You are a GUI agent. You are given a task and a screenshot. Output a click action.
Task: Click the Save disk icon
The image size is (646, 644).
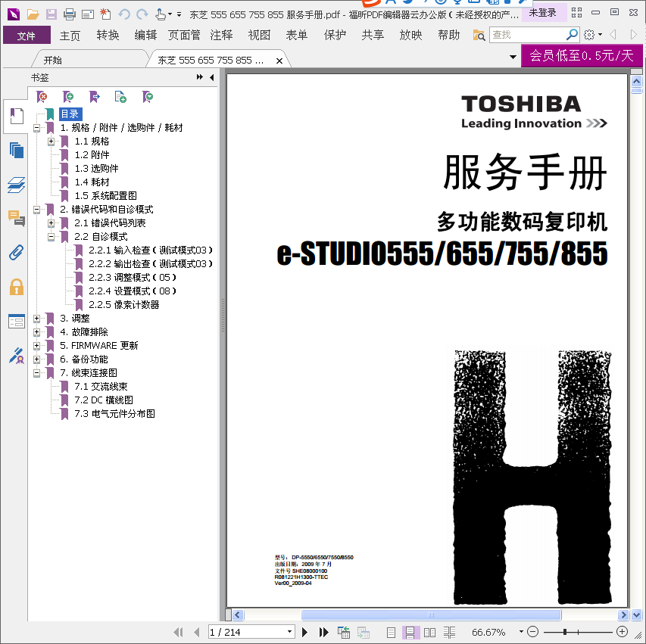(51, 14)
